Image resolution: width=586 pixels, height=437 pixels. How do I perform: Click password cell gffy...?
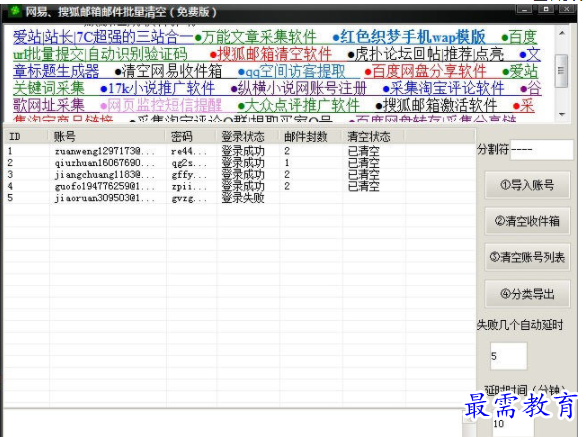[189, 175]
